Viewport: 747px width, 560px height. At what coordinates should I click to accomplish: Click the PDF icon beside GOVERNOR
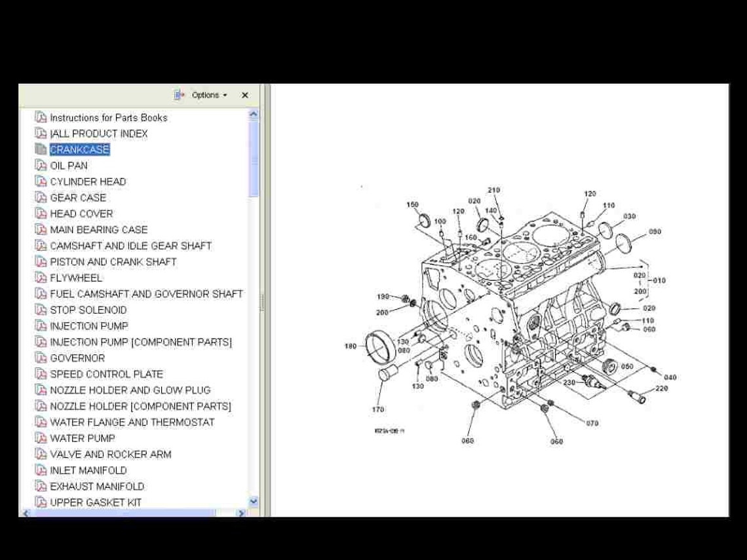pos(41,358)
